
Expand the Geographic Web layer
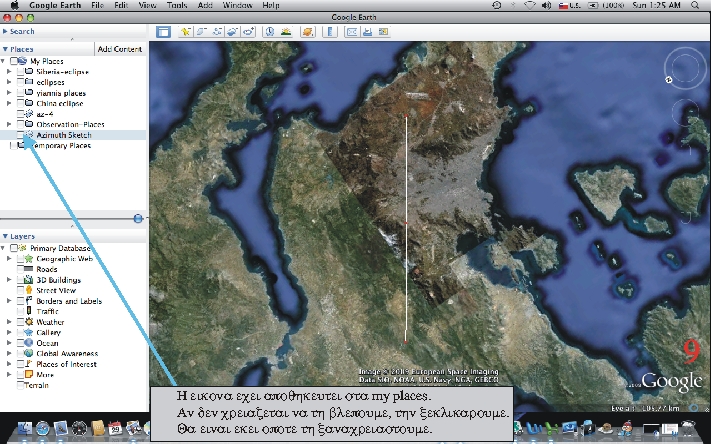point(9,259)
